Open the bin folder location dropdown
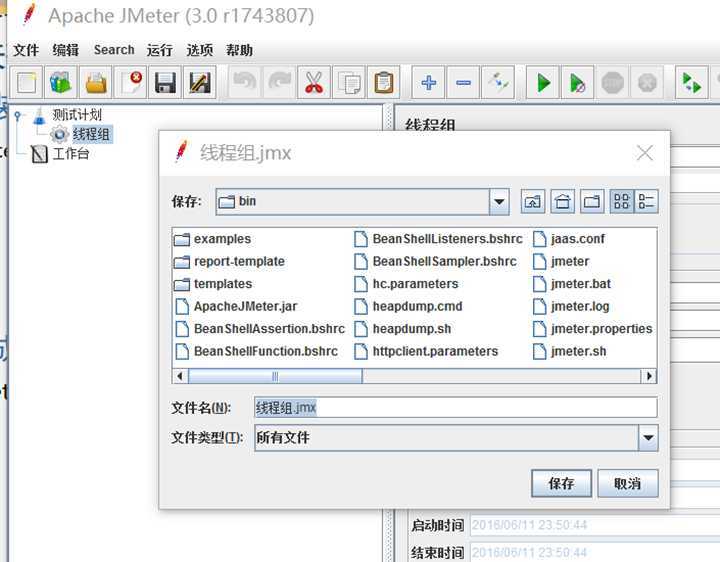This screenshot has height=562, width=720. pyautogui.click(x=499, y=202)
